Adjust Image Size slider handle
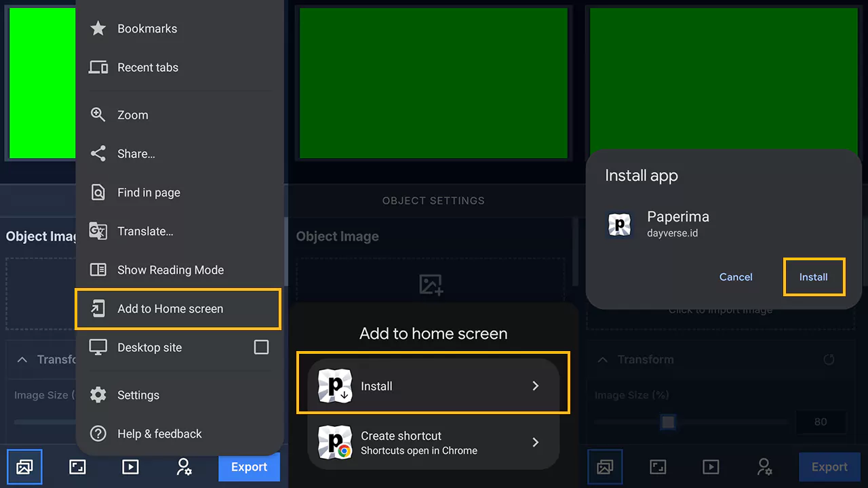 [x=668, y=422]
